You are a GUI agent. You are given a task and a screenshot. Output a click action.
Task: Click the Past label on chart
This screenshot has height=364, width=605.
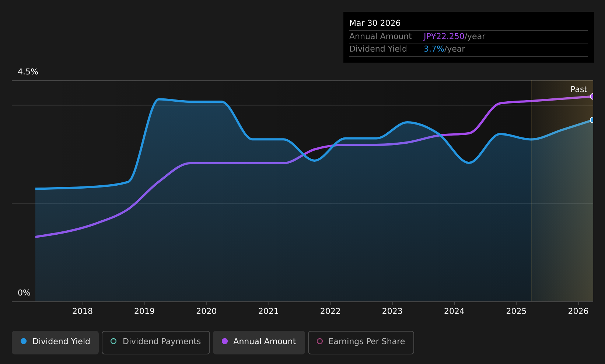(x=579, y=90)
